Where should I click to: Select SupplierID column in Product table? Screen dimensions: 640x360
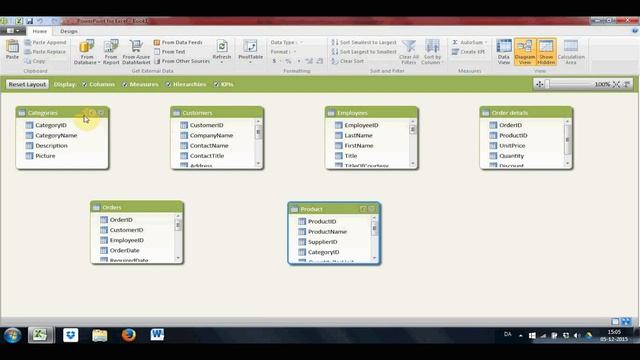click(322, 242)
